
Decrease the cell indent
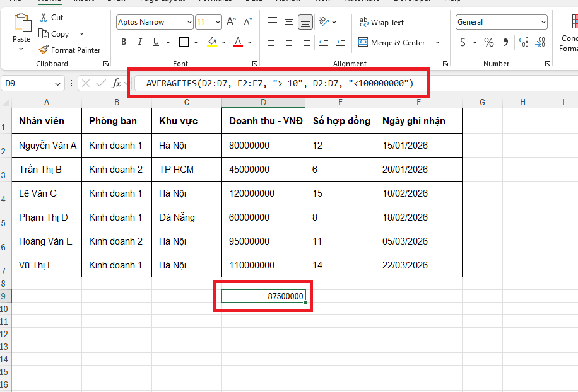324,42
